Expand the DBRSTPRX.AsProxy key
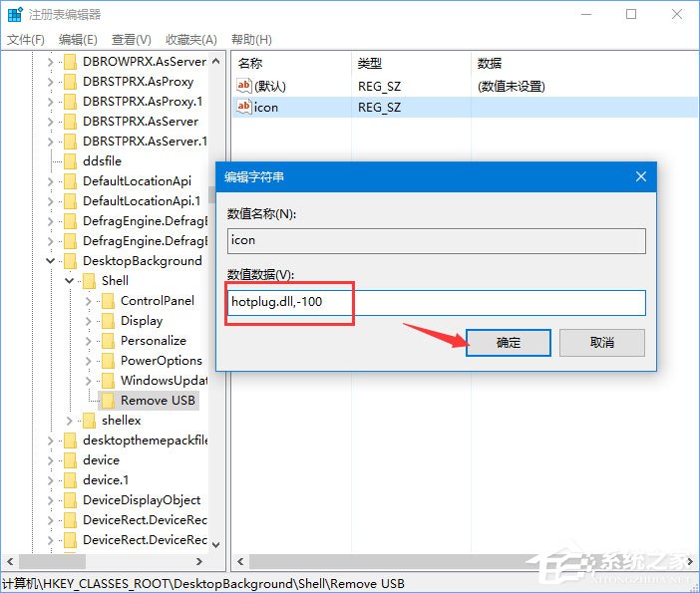This screenshot has width=700, height=593. [50, 82]
